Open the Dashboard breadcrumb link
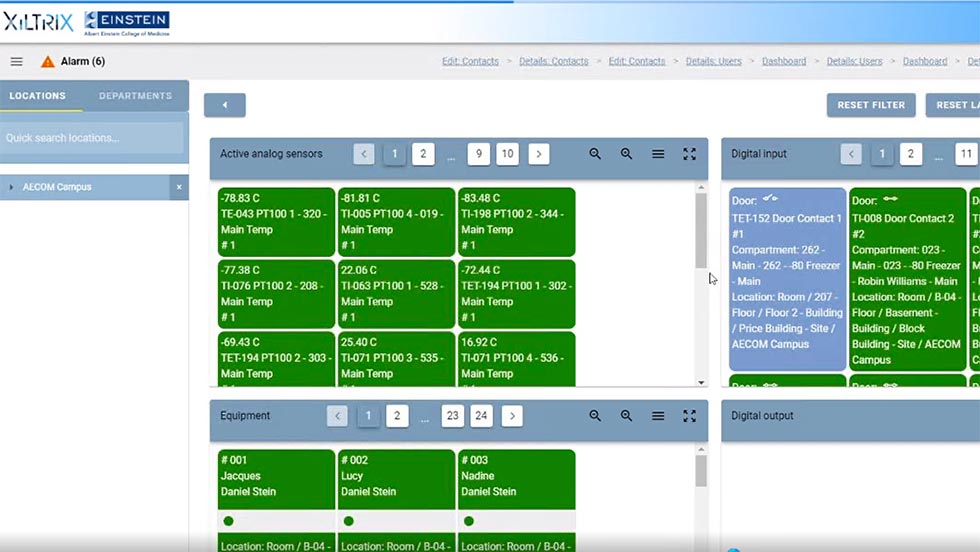Image resolution: width=980 pixels, height=552 pixels. (x=783, y=61)
